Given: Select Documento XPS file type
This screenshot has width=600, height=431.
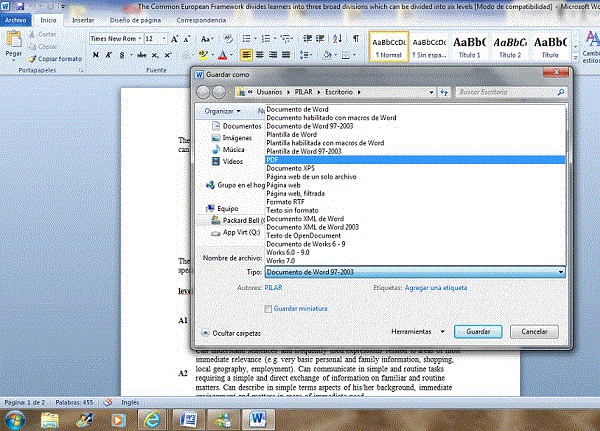Looking at the screenshot, I should coord(415,168).
